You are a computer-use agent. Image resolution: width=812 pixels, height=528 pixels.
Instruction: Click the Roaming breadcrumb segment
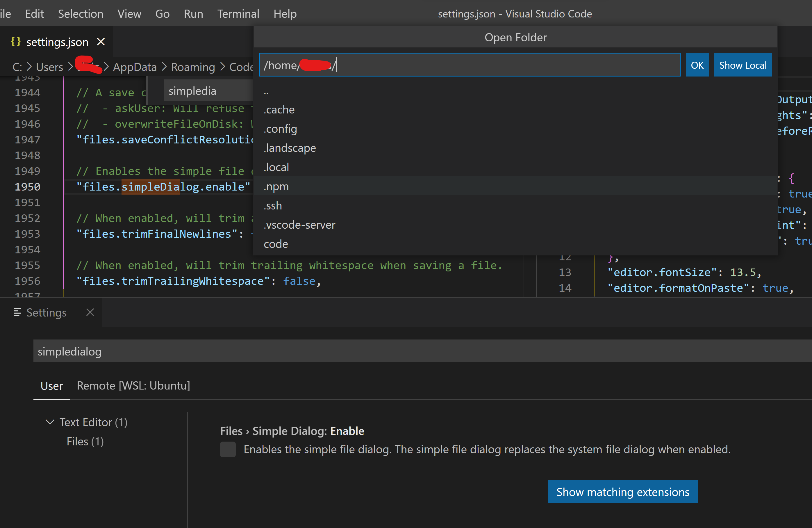coord(193,67)
